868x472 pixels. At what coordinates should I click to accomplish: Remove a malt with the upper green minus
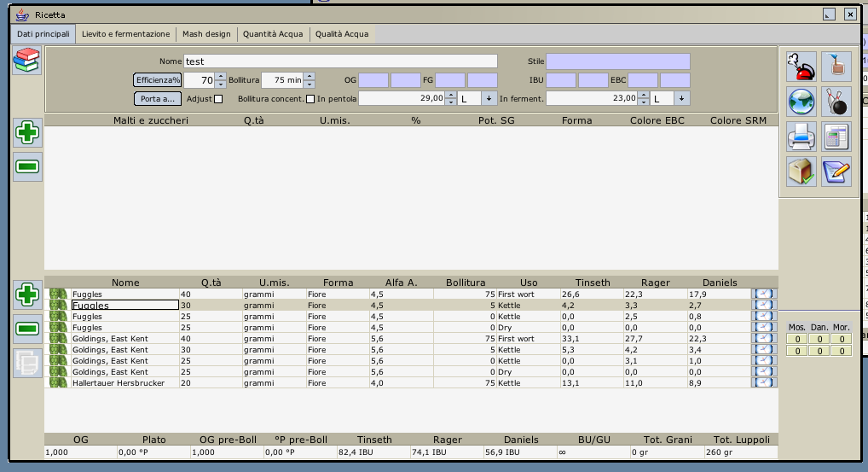[x=27, y=166]
